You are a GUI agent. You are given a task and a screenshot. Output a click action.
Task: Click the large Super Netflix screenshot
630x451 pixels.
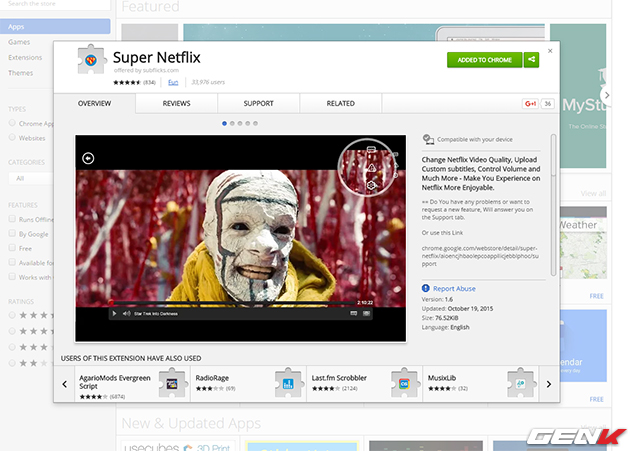240,238
